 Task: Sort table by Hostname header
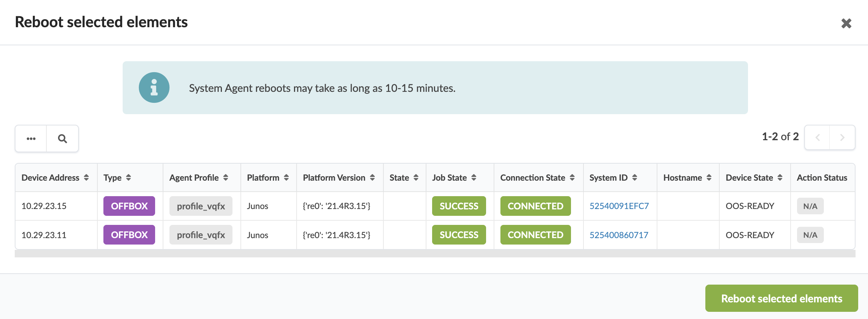[x=709, y=178]
